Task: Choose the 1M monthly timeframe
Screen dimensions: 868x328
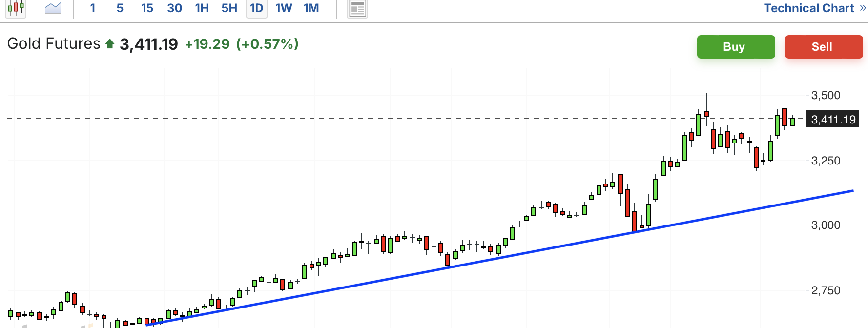Action: [311, 8]
